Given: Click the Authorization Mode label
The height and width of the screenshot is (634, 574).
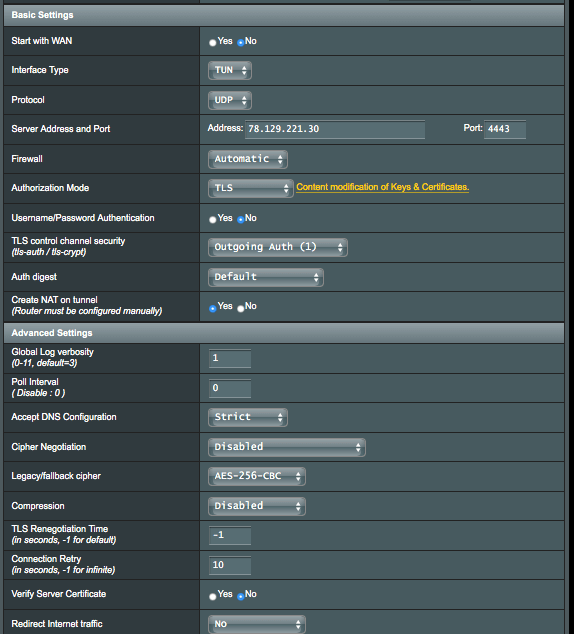Looking at the screenshot, I should pyautogui.click(x=50, y=188).
